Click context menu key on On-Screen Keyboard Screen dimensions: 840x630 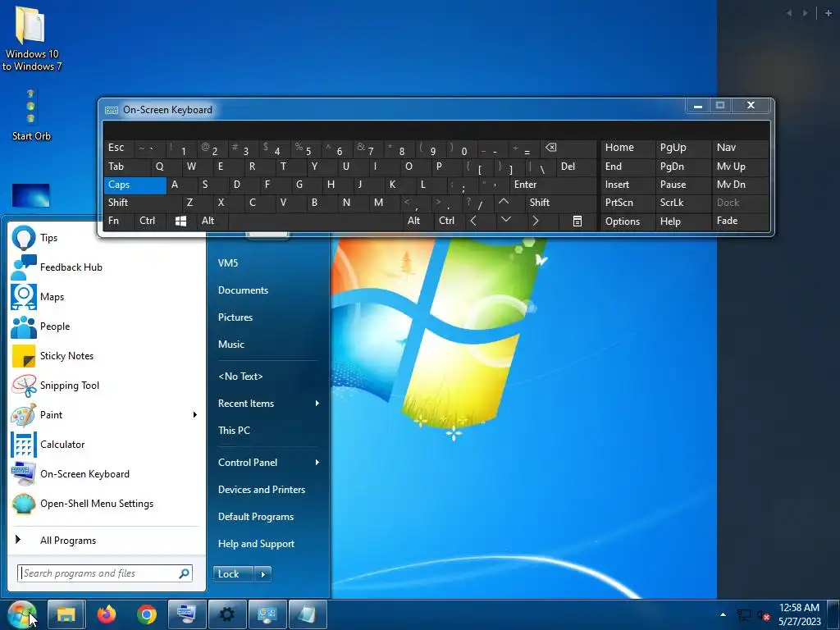[577, 221]
